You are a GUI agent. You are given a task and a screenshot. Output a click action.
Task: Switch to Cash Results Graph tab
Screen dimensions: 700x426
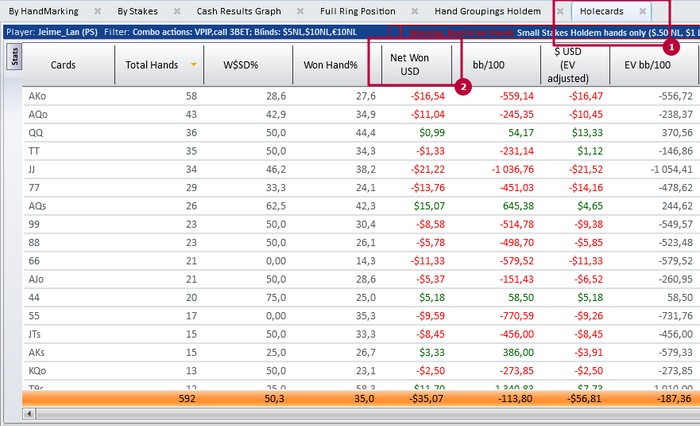239,11
